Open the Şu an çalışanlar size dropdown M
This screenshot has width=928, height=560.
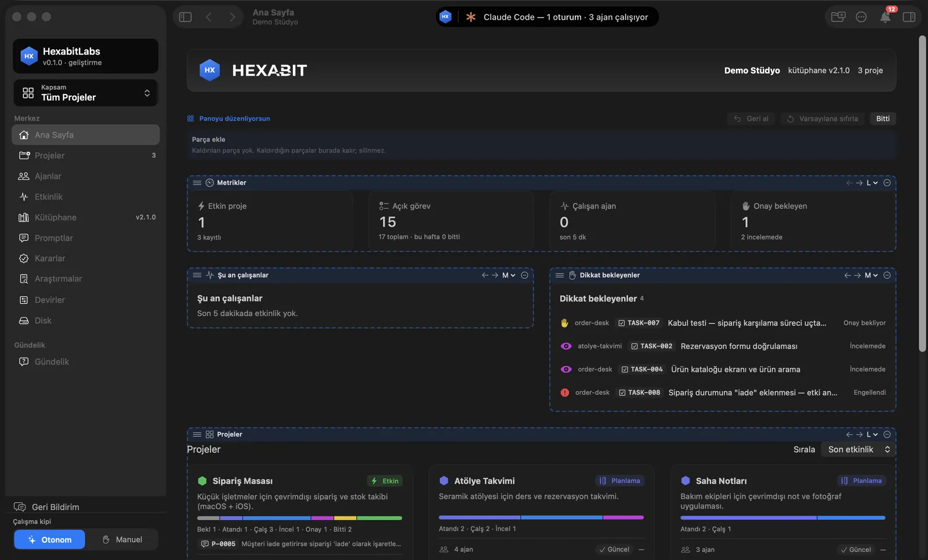coord(509,275)
